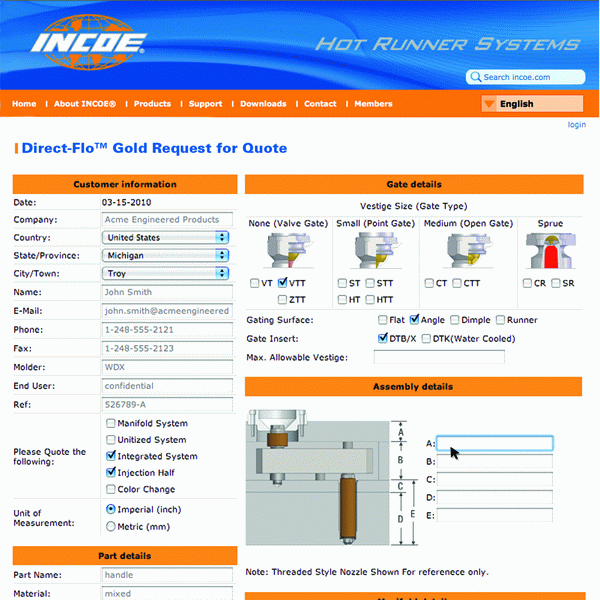Click the Fax input field
The image size is (600, 600).
pyautogui.click(x=167, y=348)
